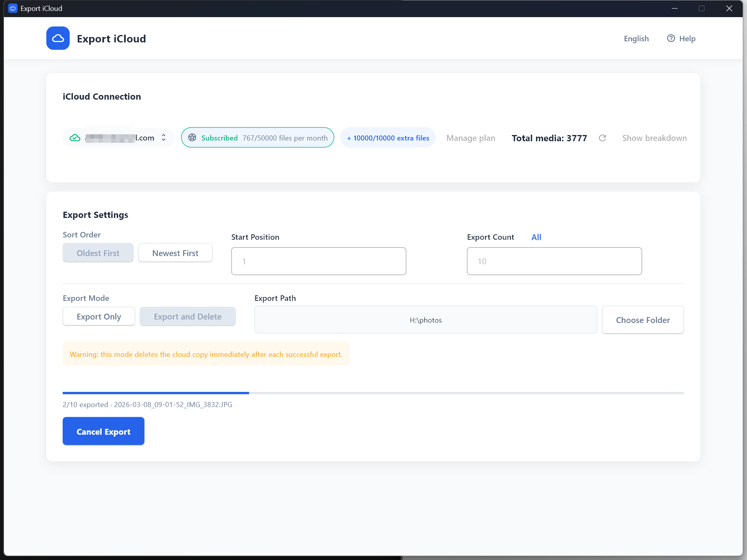
Task: Click the green cloud connected icon
Action: 75,138
